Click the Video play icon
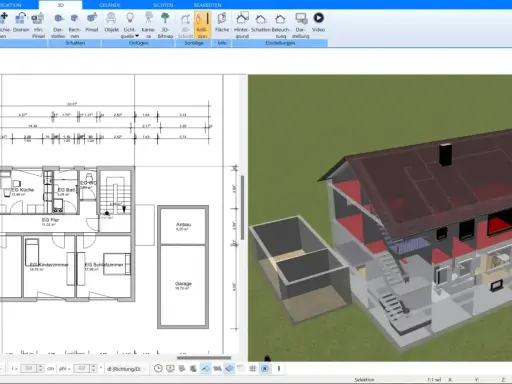 pyautogui.click(x=319, y=18)
